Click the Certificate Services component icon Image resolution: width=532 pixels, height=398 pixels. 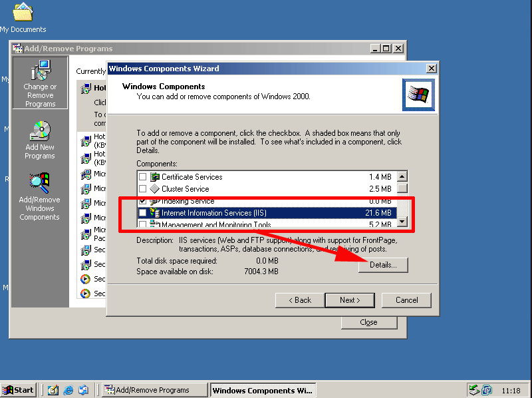click(x=155, y=177)
